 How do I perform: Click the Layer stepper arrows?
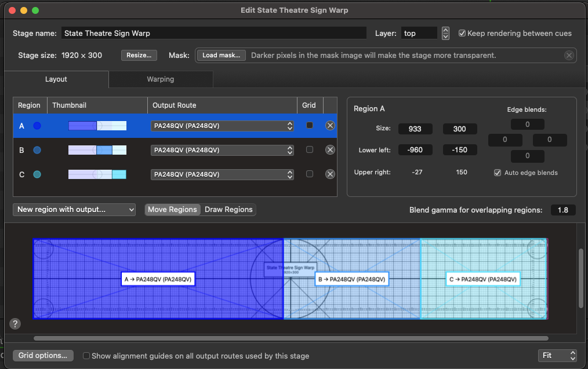pos(445,33)
